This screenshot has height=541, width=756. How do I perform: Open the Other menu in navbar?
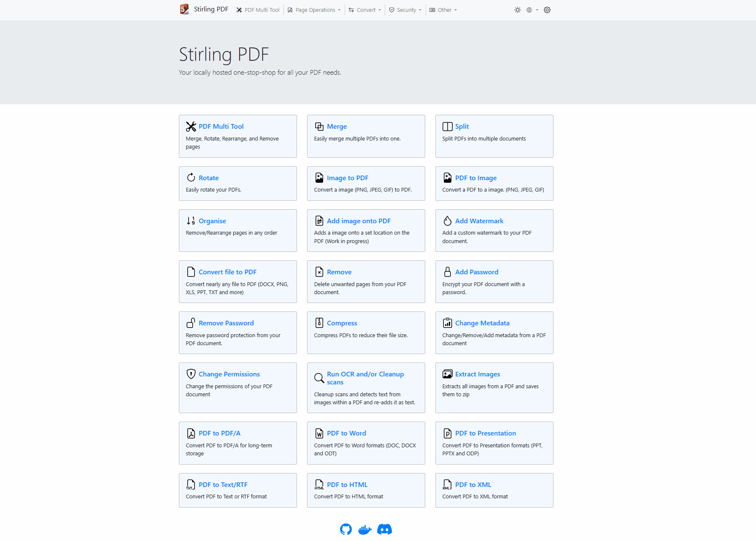[x=443, y=10]
